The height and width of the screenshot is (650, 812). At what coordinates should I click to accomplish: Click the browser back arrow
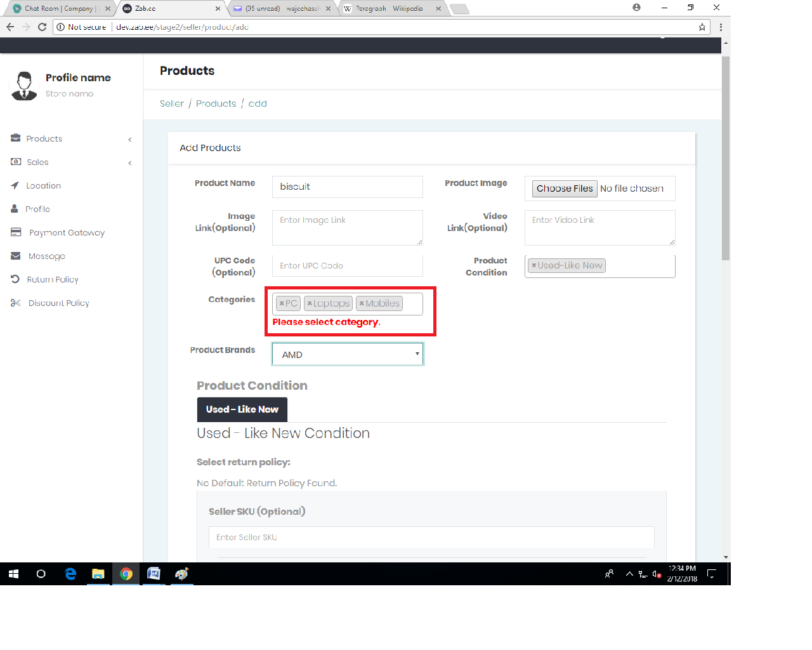pyautogui.click(x=10, y=27)
